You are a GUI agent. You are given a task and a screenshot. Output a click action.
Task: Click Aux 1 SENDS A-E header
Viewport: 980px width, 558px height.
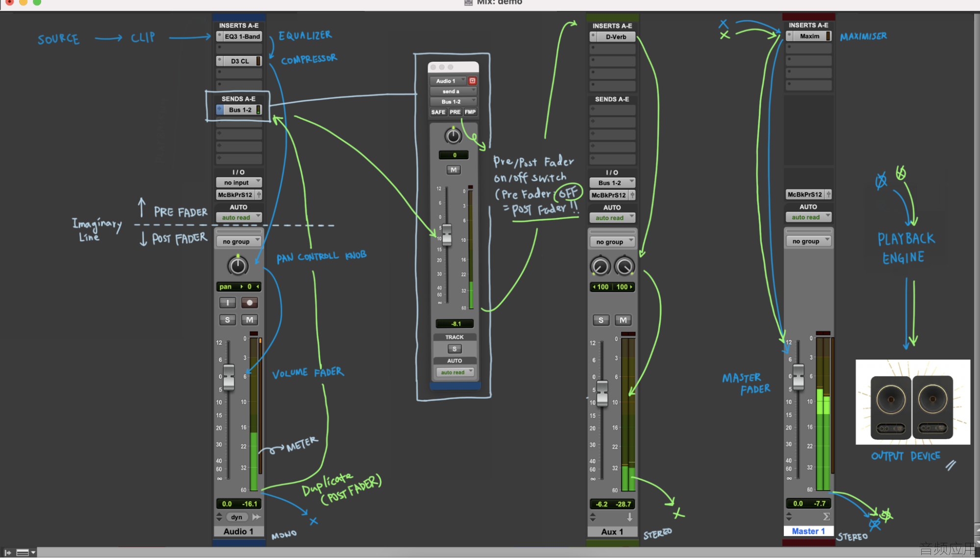pyautogui.click(x=612, y=99)
